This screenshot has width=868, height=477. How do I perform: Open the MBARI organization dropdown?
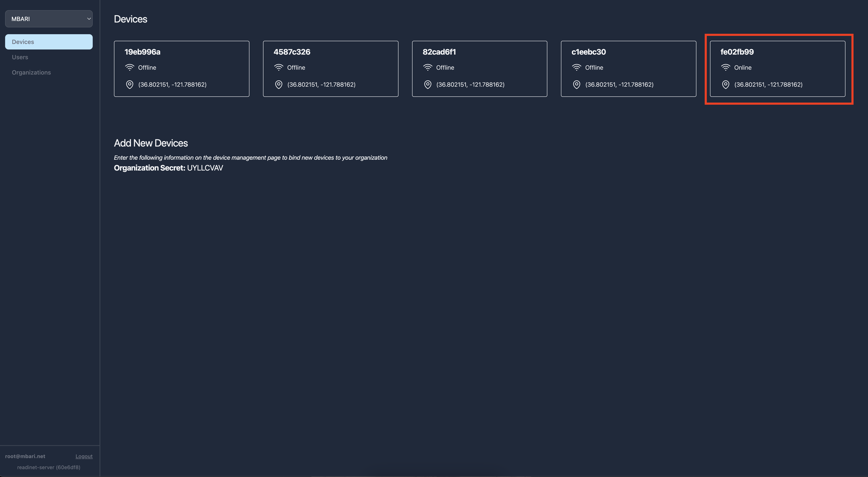48,19
